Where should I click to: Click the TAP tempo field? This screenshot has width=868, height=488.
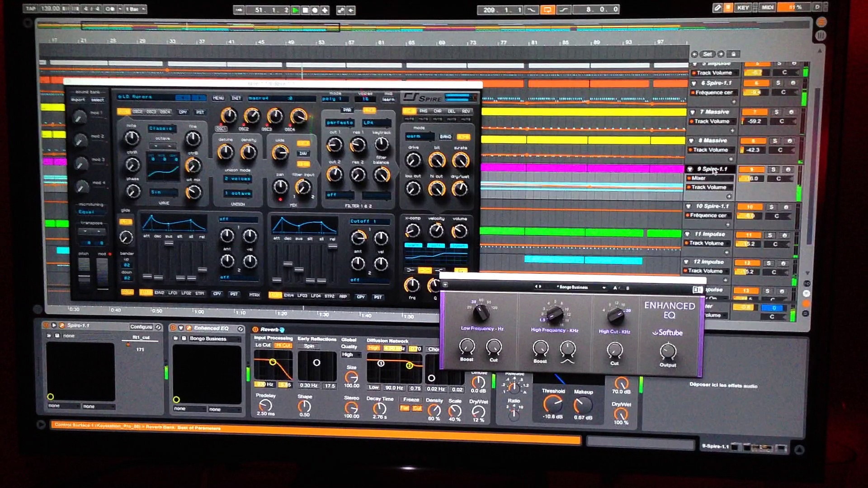coord(31,9)
